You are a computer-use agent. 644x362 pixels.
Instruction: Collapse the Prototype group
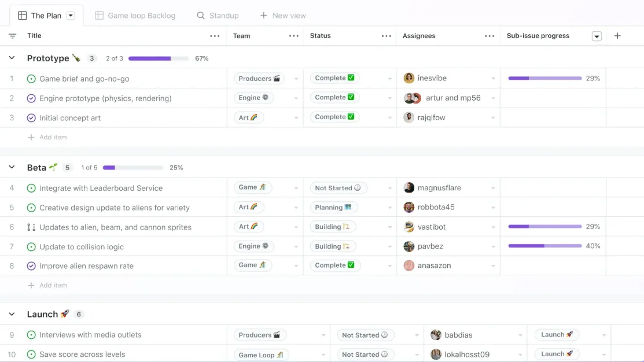[x=12, y=58]
